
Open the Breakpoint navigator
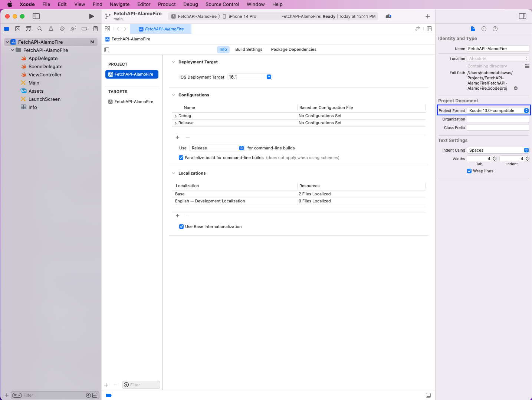(x=84, y=29)
